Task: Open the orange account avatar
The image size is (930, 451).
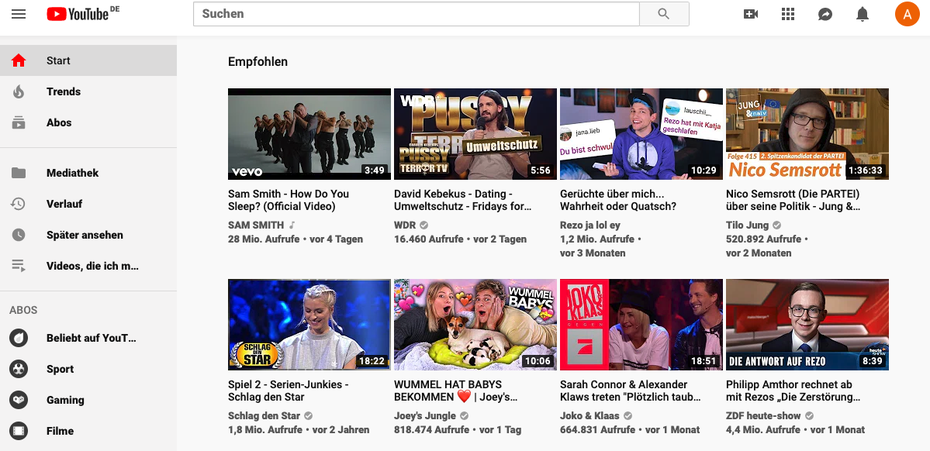Action: [x=907, y=14]
